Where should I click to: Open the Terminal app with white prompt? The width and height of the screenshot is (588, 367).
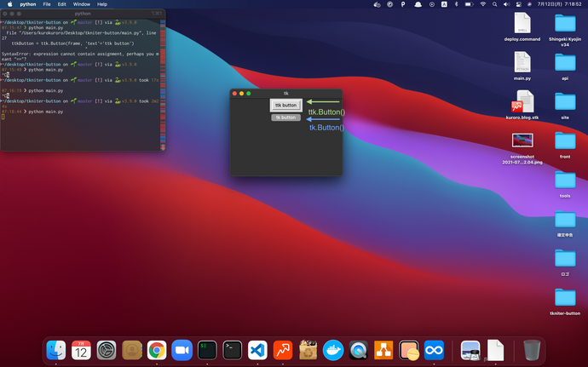(x=233, y=350)
